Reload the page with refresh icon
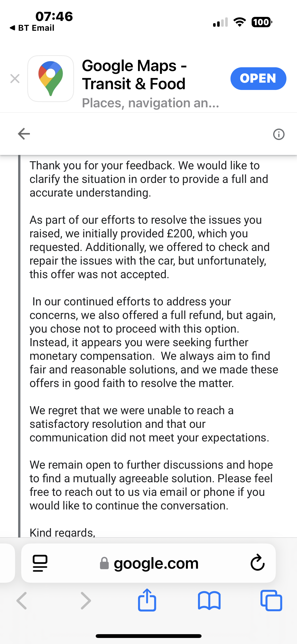Viewport: 297px width, 644px height. 257,563
